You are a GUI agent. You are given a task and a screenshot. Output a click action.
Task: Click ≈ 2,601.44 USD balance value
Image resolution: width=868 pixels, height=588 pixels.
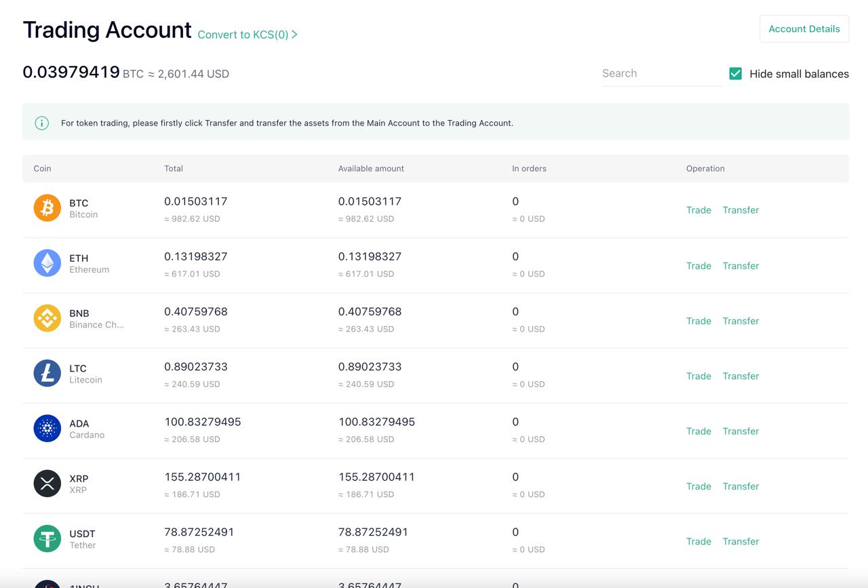(189, 74)
